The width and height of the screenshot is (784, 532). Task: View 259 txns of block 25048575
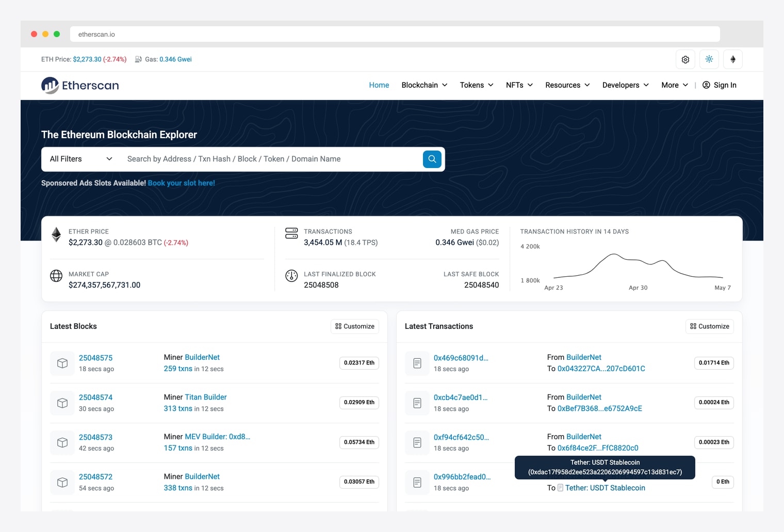coord(178,369)
